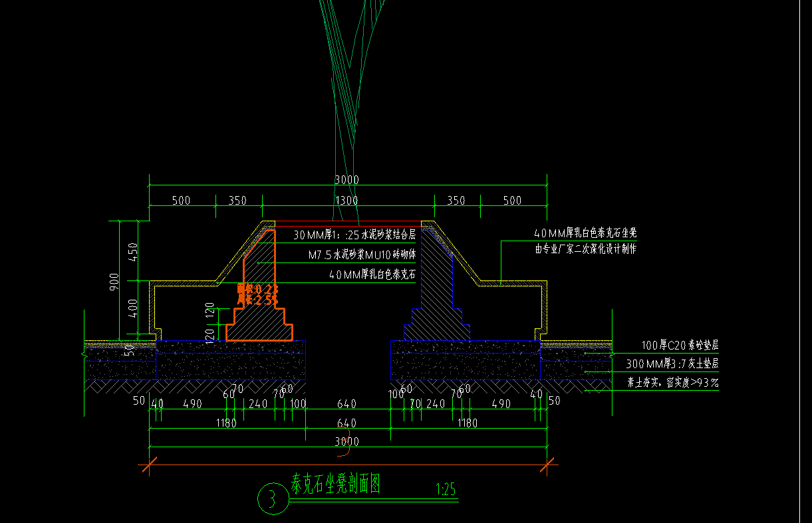The image size is (812, 523).
Task: Click the 1300 dimension at top
Action: point(346,201)
